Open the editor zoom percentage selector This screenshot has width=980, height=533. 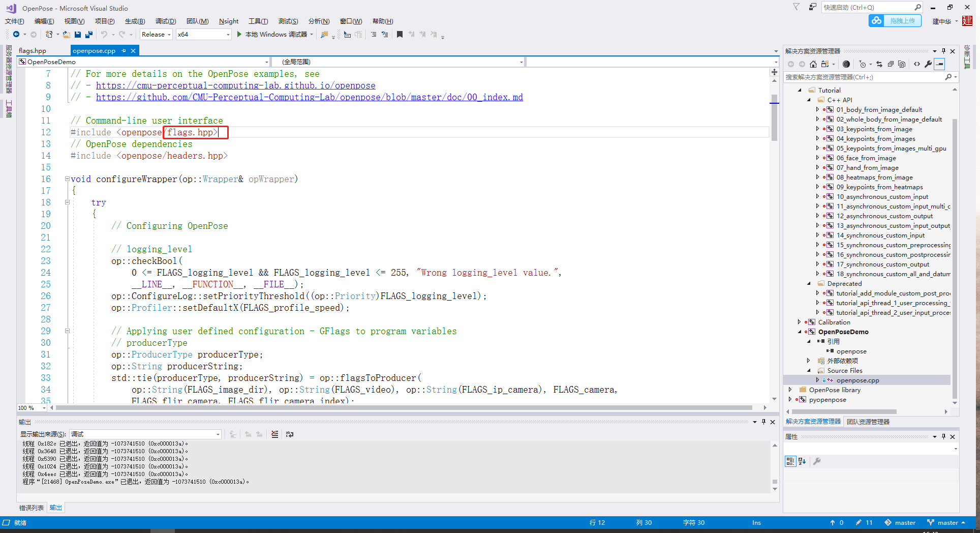[30, 407]
